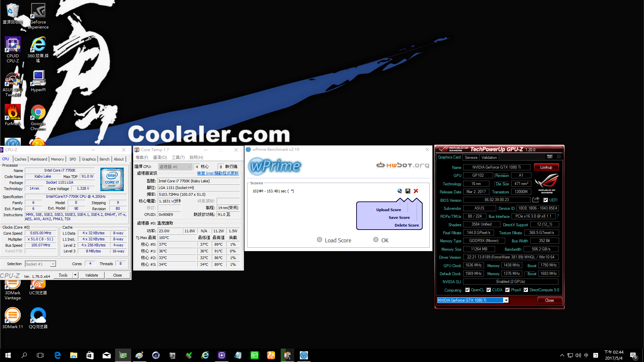
Task: Open the GPU-Z graphics card selection dropdown
Action: [x=473, y=300]
